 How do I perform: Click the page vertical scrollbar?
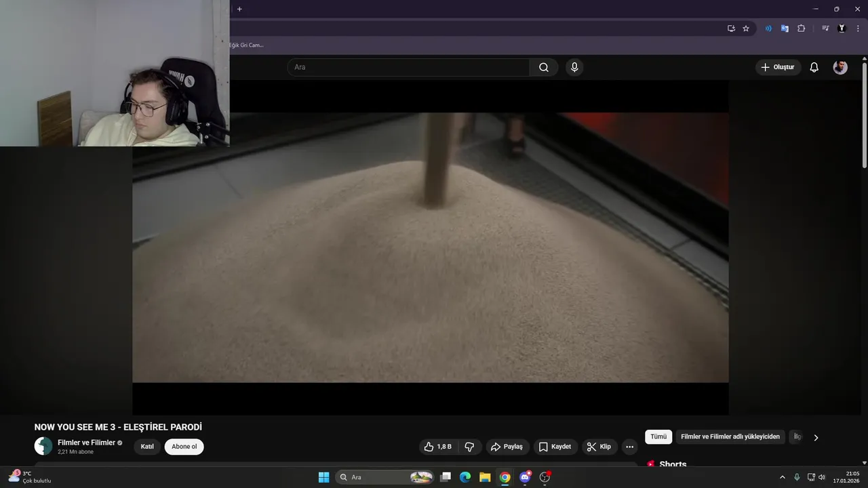coord(864,115)
